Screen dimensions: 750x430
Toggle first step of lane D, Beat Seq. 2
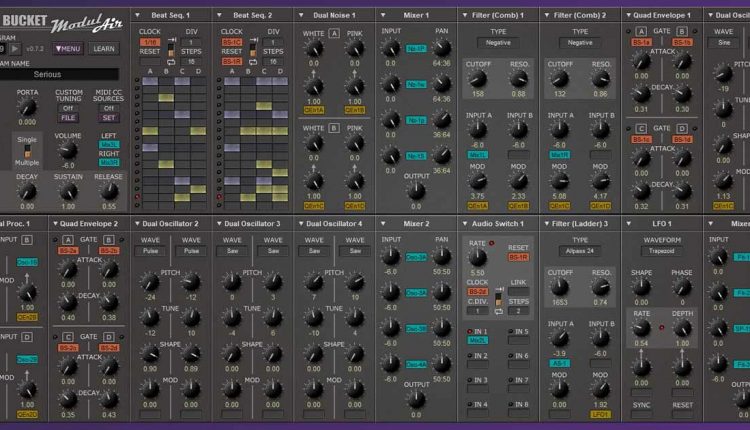click(x=280, y=81)
